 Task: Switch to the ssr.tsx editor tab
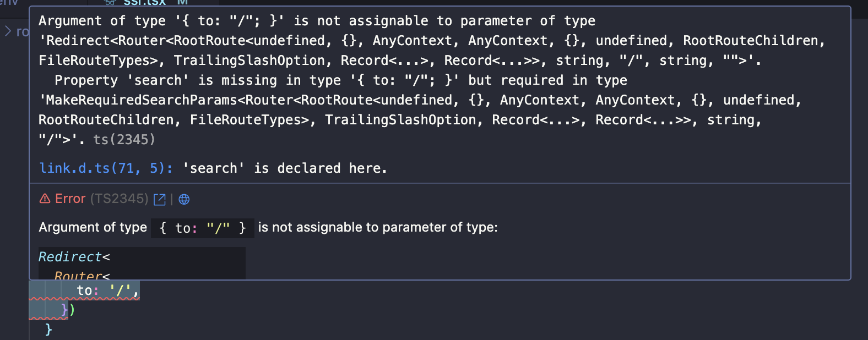tap(146, 2)
